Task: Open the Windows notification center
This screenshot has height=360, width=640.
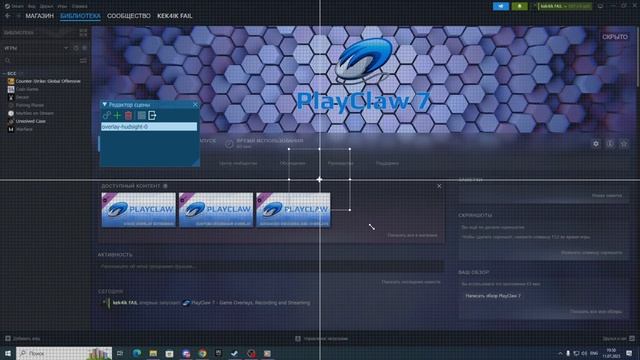Action: [629, 353]
